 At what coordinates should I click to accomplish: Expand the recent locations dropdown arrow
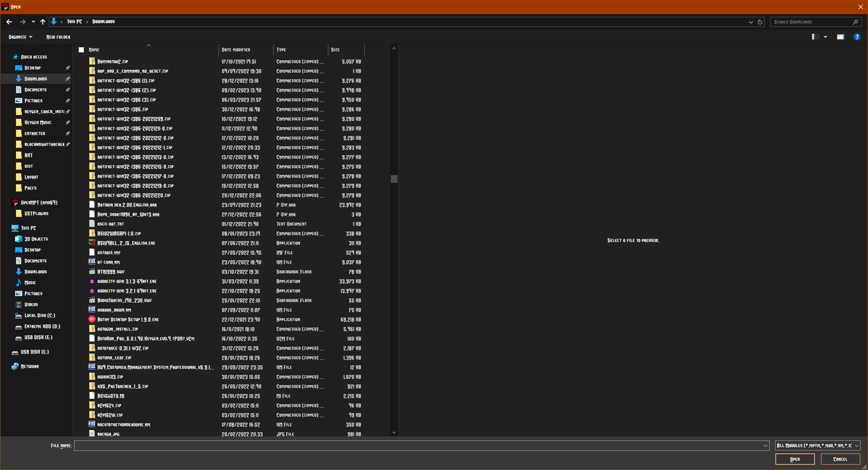[33, 22]
